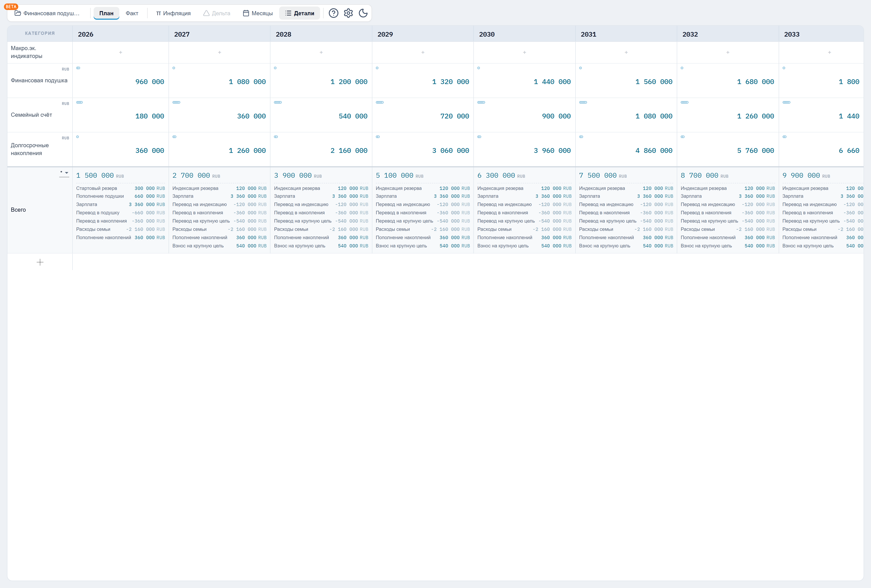
Task: Click chain icon in Семейный счёт 2027 cell
Action: (x=176, y=102)
